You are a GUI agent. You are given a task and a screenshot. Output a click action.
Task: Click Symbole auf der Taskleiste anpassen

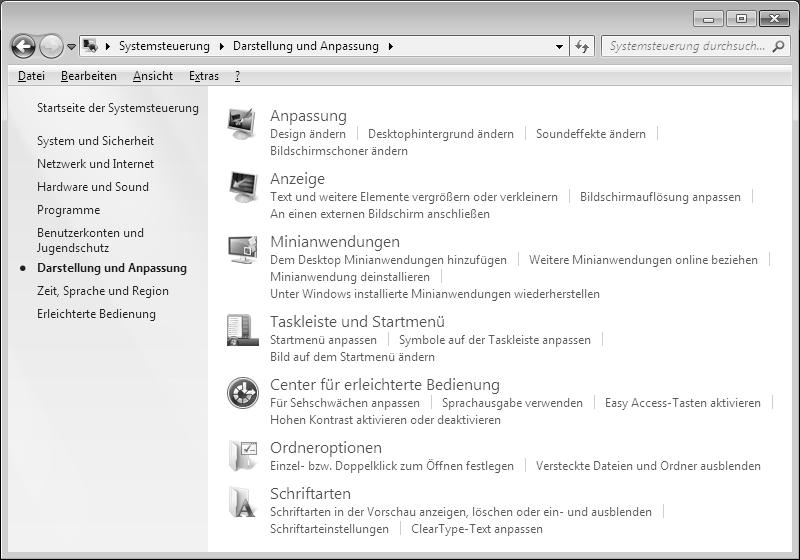click(495, 340)
